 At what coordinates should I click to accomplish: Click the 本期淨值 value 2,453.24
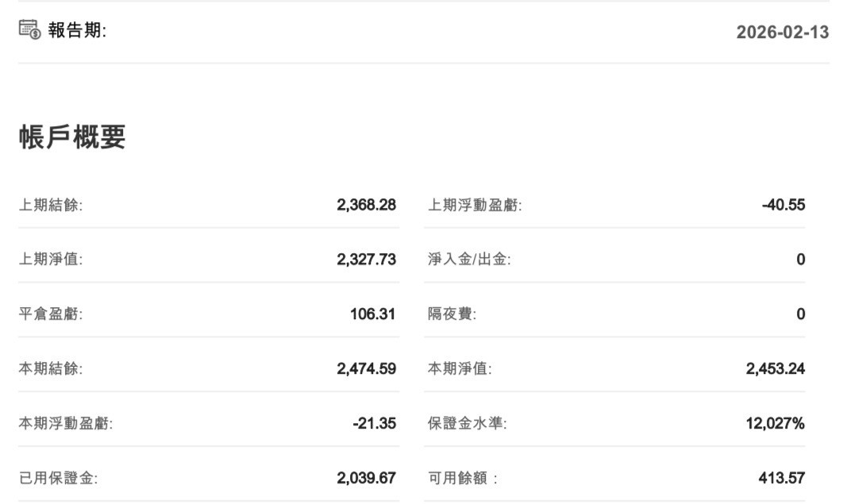(x=775, y=368)
